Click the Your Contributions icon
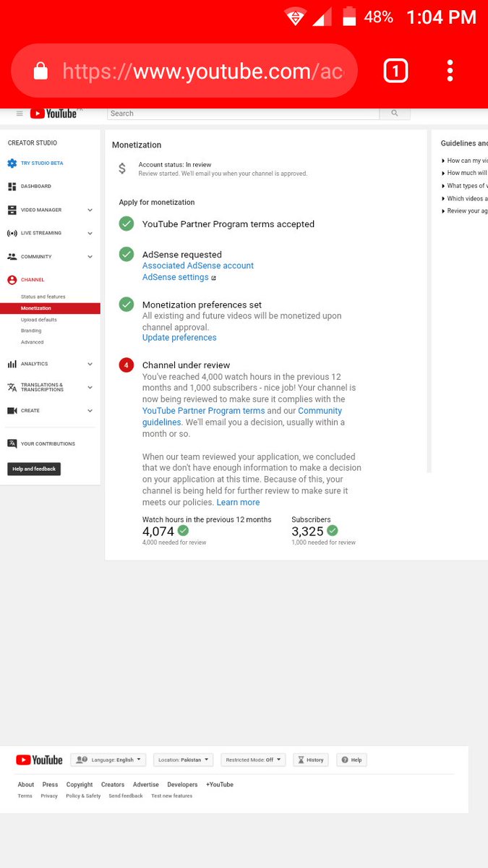 tap(12, 443)
